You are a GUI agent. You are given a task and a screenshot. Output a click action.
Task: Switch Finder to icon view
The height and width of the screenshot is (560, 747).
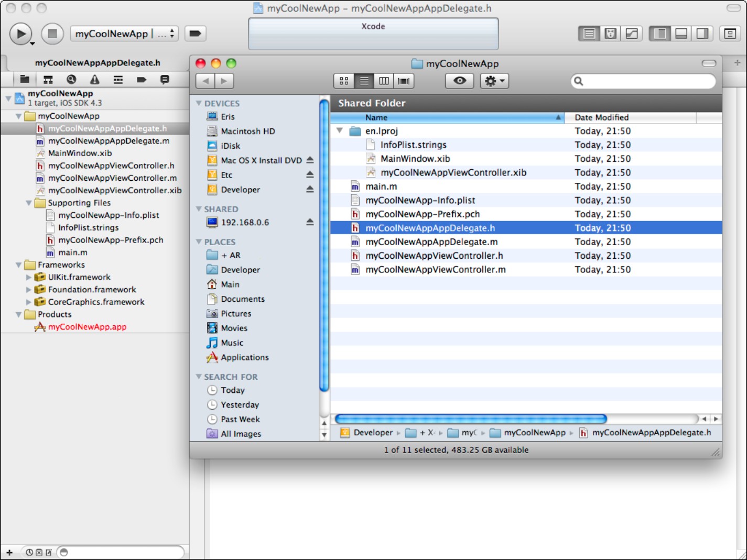pos(344,81)
